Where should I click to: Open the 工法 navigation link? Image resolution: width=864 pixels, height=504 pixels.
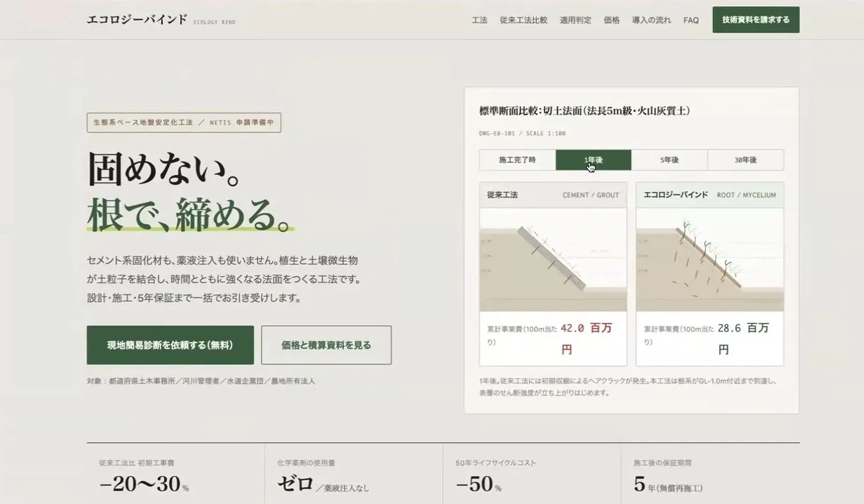point(480,20)
